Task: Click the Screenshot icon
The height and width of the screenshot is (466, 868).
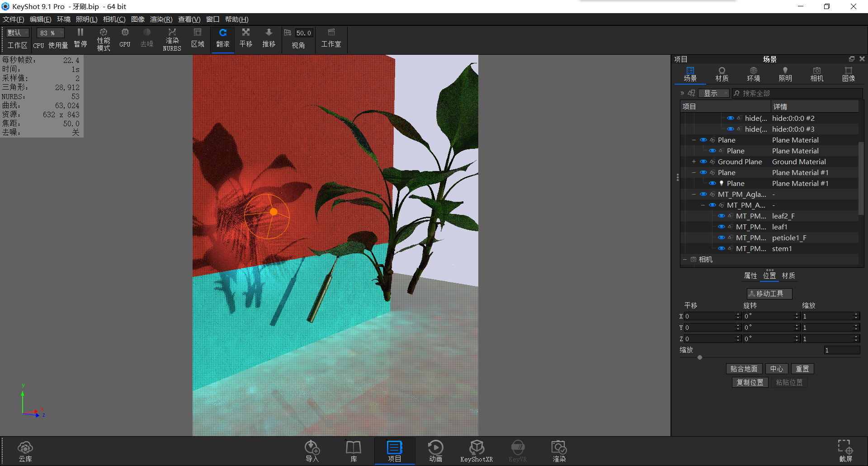Action: 845,451
